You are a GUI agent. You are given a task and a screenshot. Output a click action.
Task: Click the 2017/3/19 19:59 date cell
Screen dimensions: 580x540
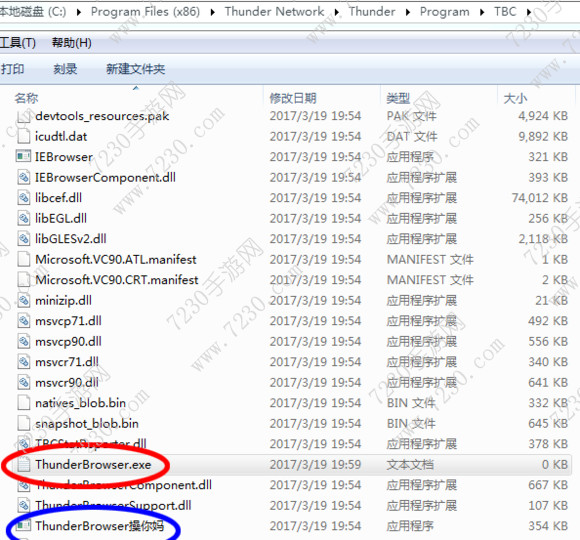[x=315, y=465]
